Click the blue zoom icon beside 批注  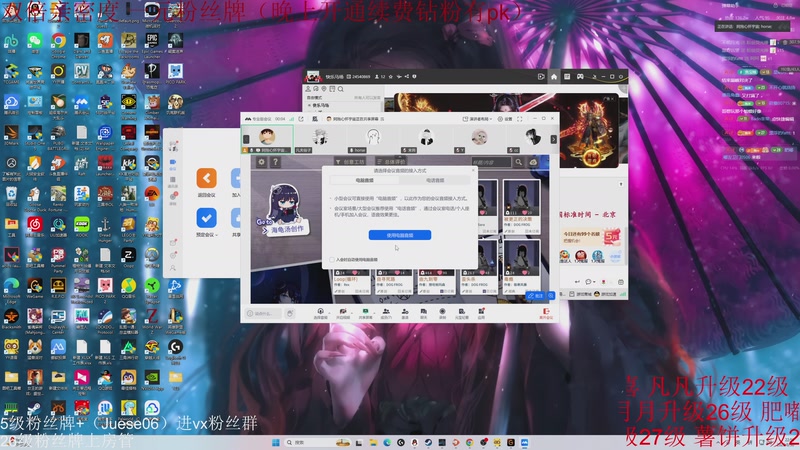click(x=551, y=295)
